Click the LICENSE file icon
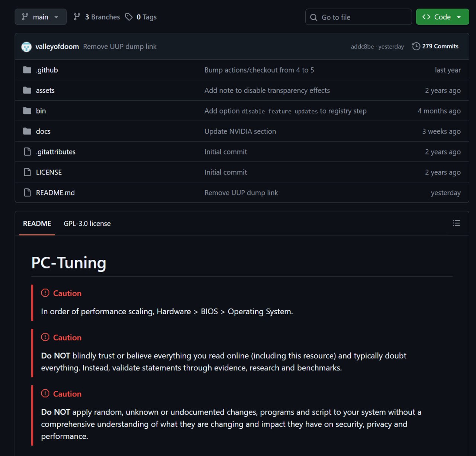The image size is (476, 456). 27,172
